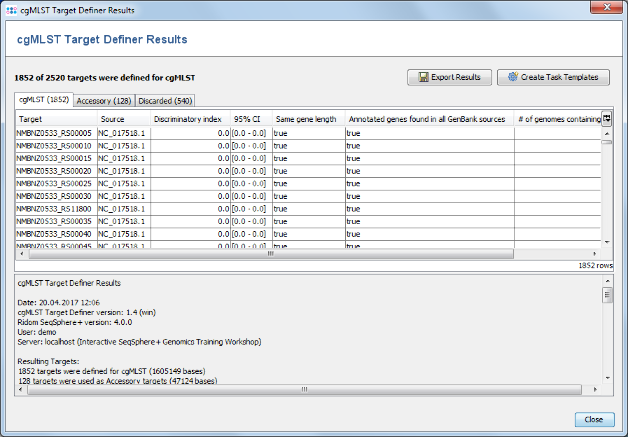Click the discriminatory index value of row RS11800
Screen dimensions: 628x437
tap(190, 209)
